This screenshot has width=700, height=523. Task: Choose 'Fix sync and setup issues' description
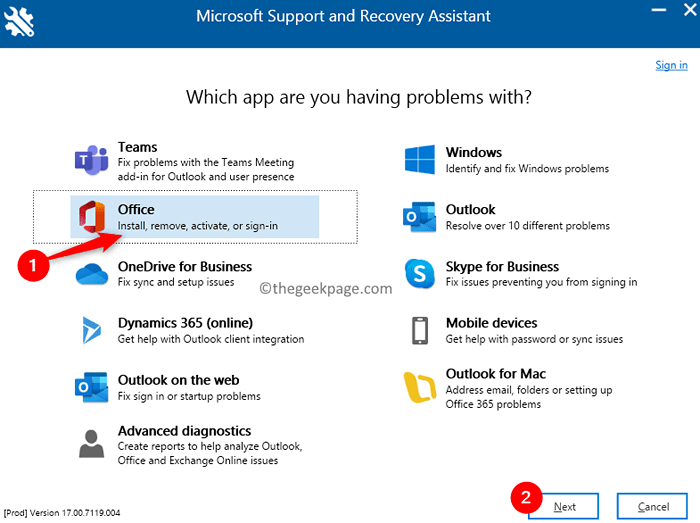pyautogui.click(x=175, y=283)
